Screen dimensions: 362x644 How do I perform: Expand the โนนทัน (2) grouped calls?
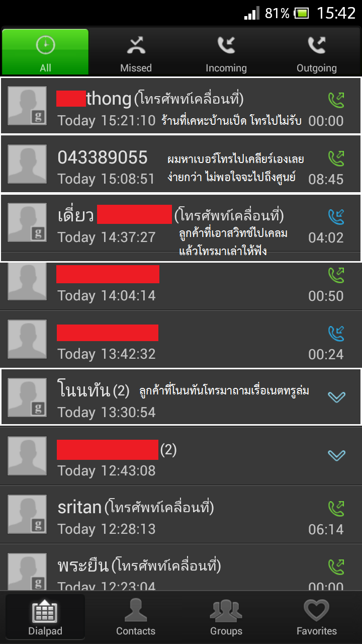[x=336, y=397]
